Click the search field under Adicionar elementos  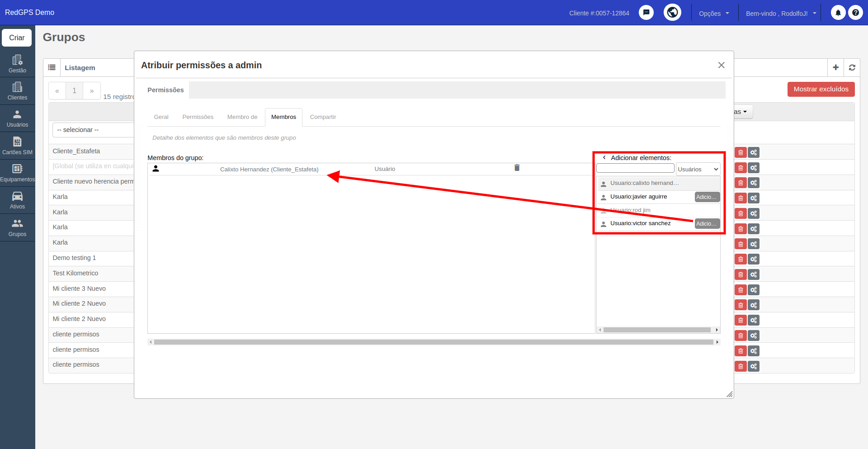[635, 168]
